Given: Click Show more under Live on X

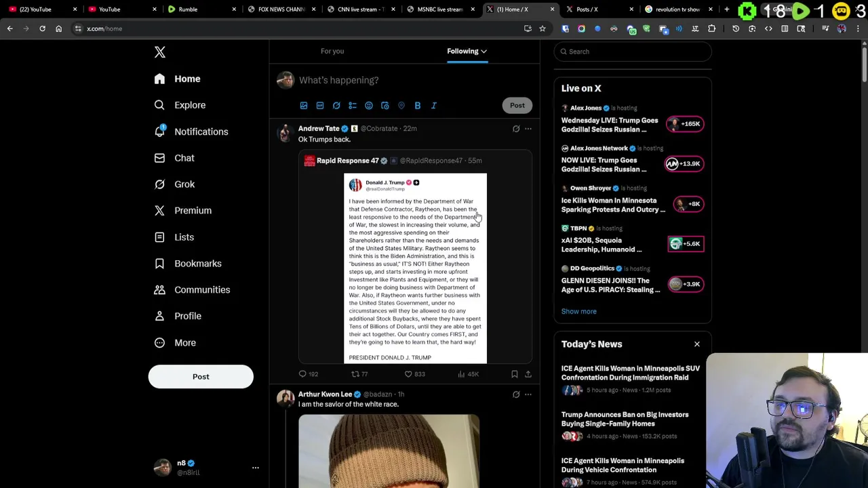Looking at the screenshot, I should [x=579, y=312].
